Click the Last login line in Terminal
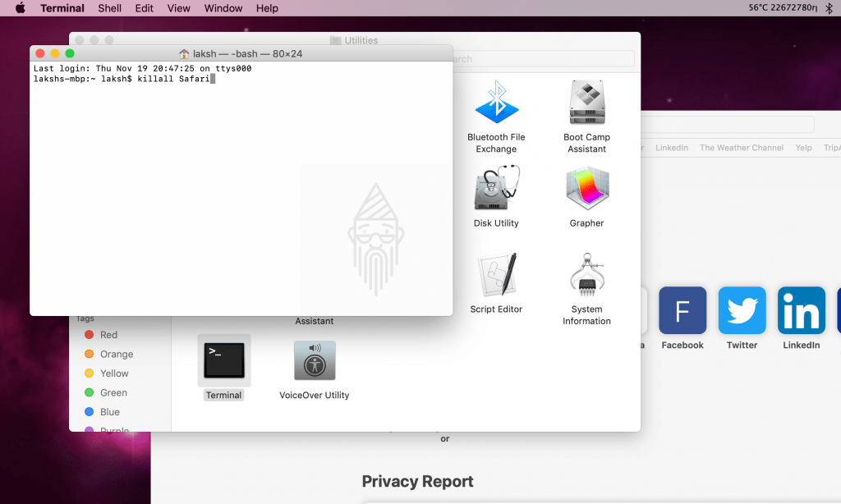 click(x=142, y=69)
